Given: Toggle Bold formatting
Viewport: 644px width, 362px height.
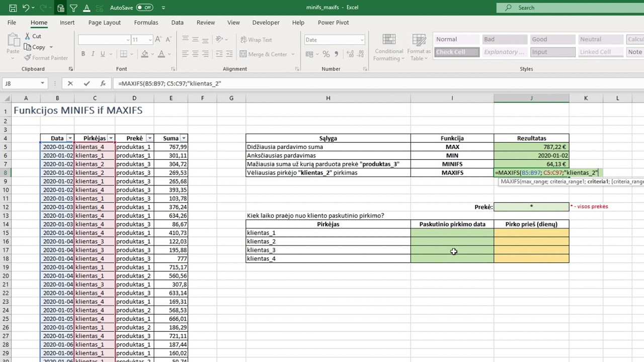Looking at the screenshot, I should pos(83,54).
